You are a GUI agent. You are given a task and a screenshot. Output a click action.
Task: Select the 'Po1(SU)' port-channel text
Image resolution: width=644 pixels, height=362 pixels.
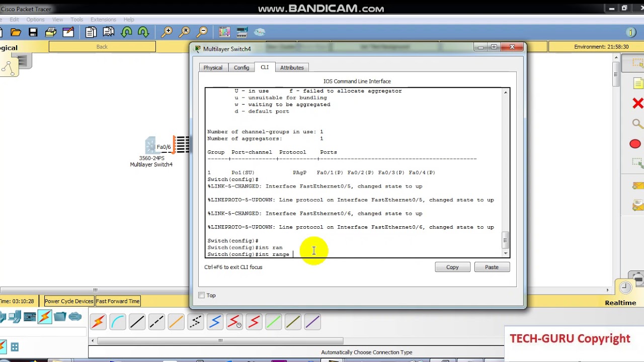click(243, 172)
